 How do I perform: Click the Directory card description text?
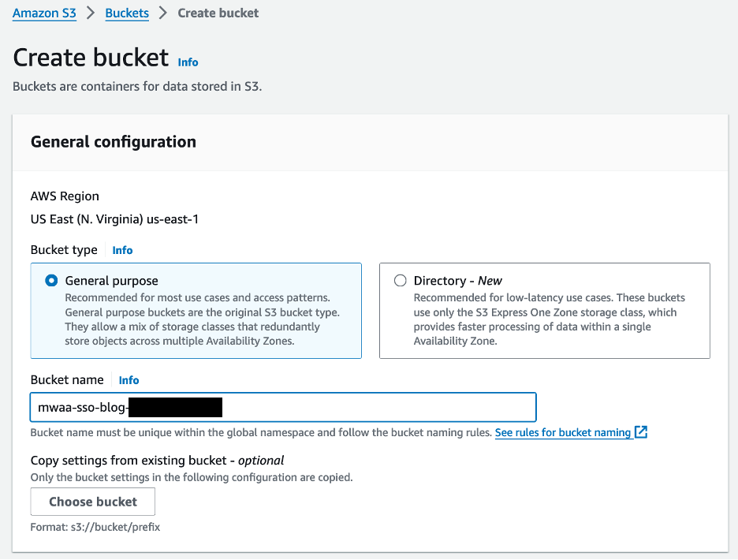[549, 319]
